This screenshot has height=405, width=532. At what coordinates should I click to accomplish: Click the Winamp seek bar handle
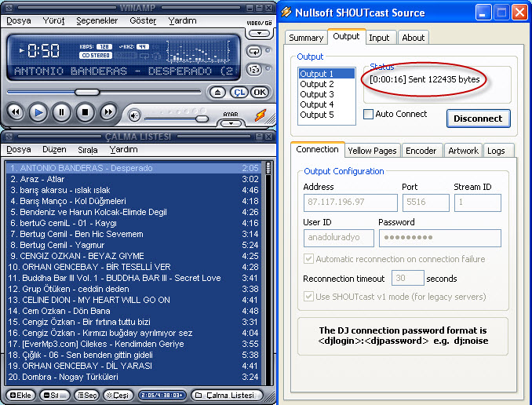point(87,92)
